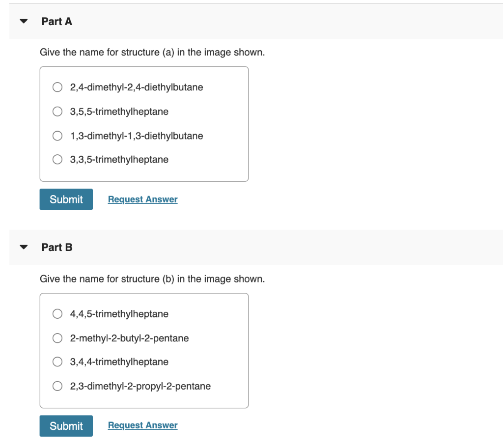Collapse the Part A section triangle

click(x=23, y=22)
